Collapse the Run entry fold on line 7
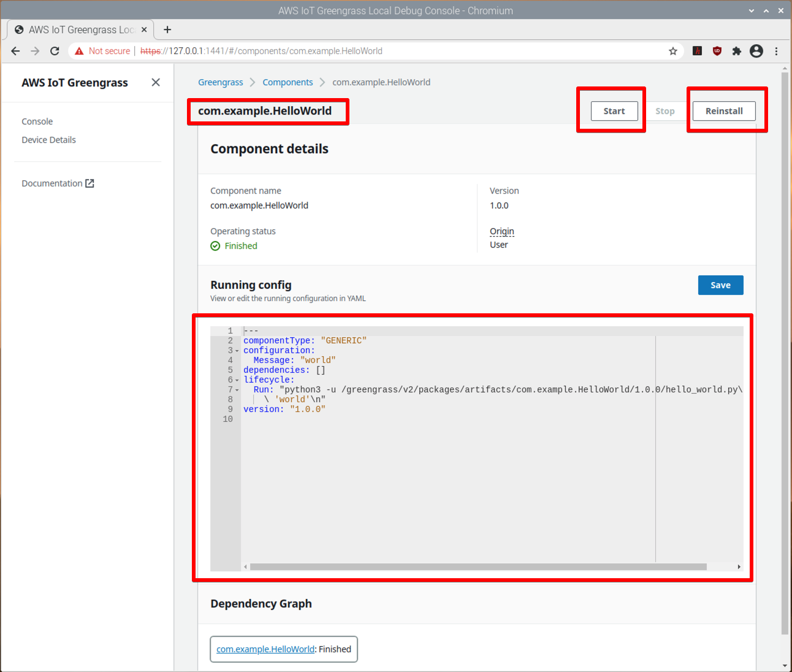The image size is (792, 672). click(236, 389)
